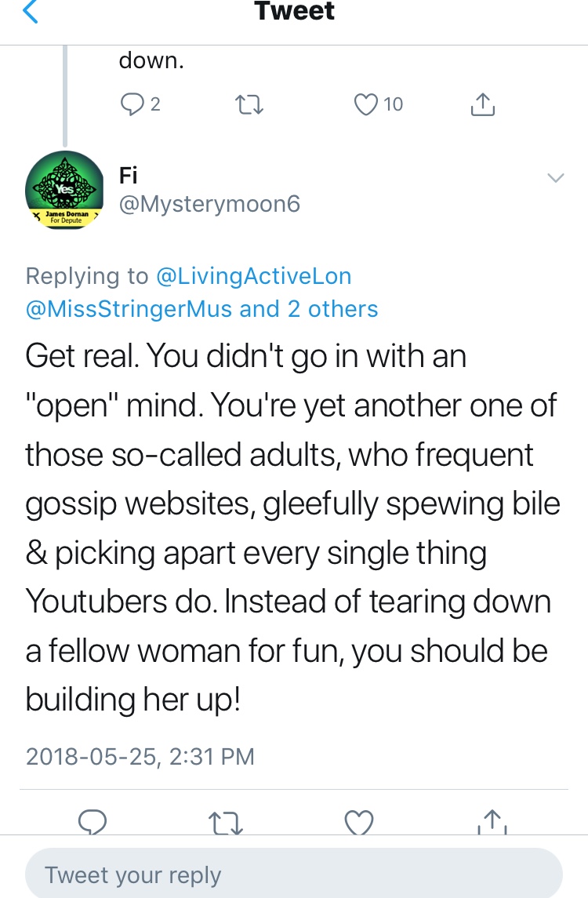Open the @LivingActiveLon mention
Viewport: 588px width, 898px height.
click(x=253, y=276)
